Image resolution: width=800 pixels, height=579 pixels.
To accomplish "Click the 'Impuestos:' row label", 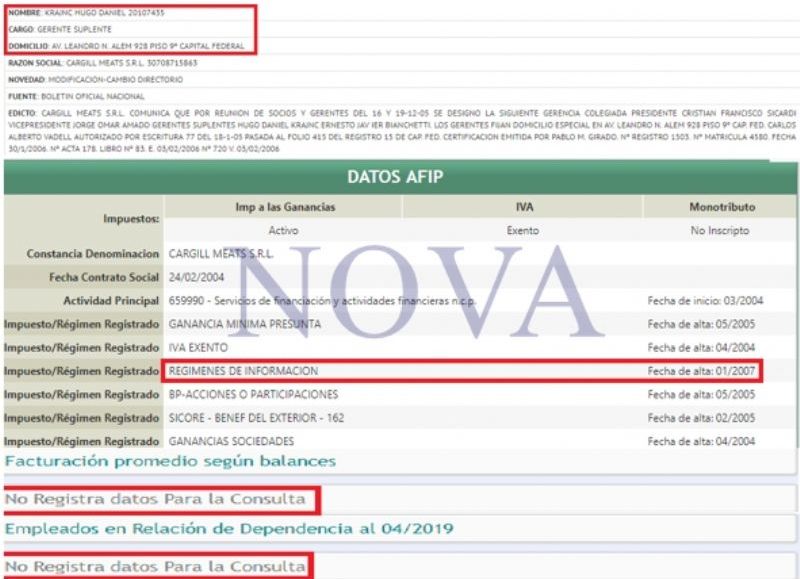I will click(x=131, y=219).
